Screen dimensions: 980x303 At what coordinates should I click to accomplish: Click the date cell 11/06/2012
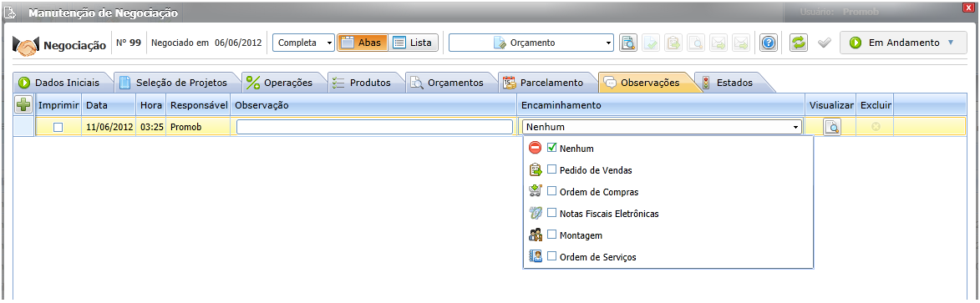109,127
